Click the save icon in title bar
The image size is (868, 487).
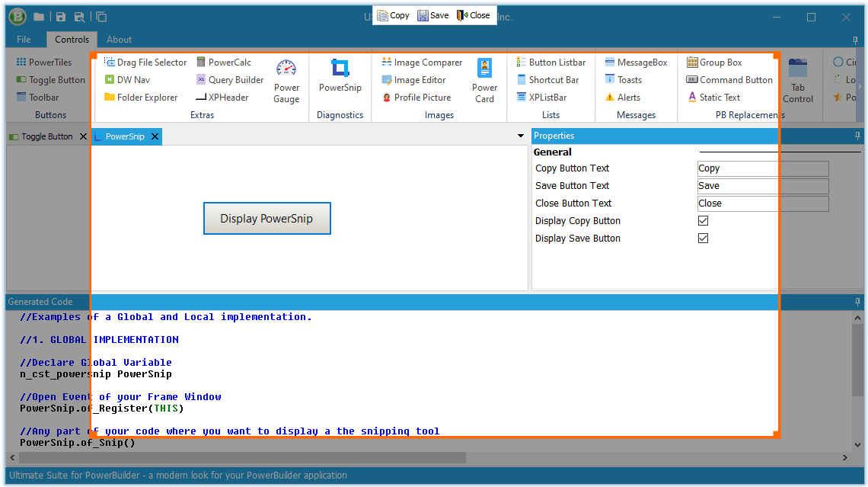pos(61,18)
